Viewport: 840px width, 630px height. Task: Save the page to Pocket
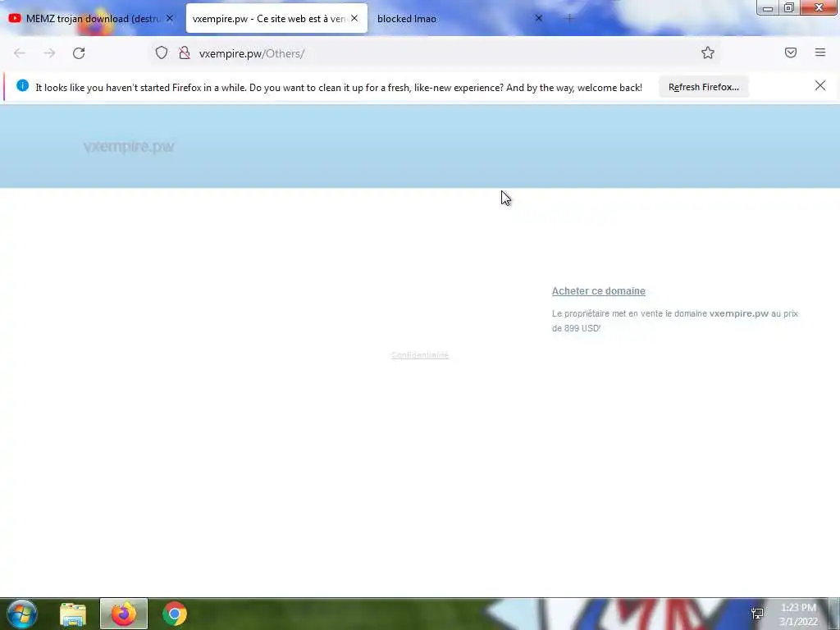791,52
